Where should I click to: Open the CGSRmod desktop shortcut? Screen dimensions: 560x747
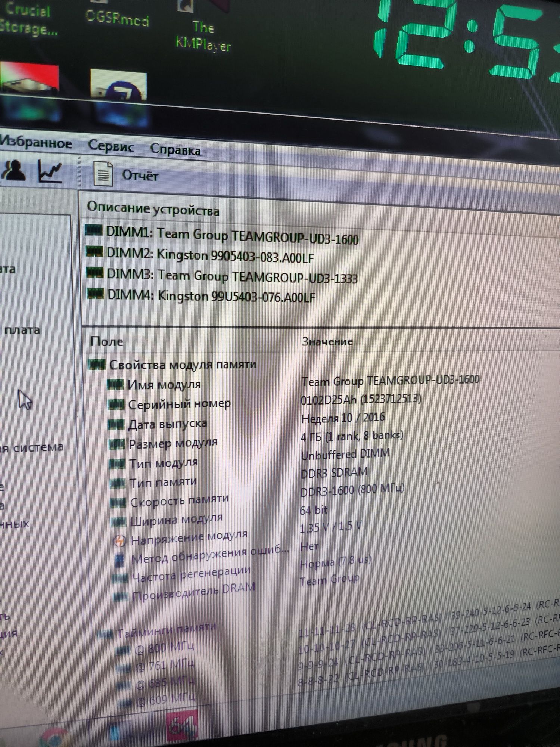(x=117, y=15)
